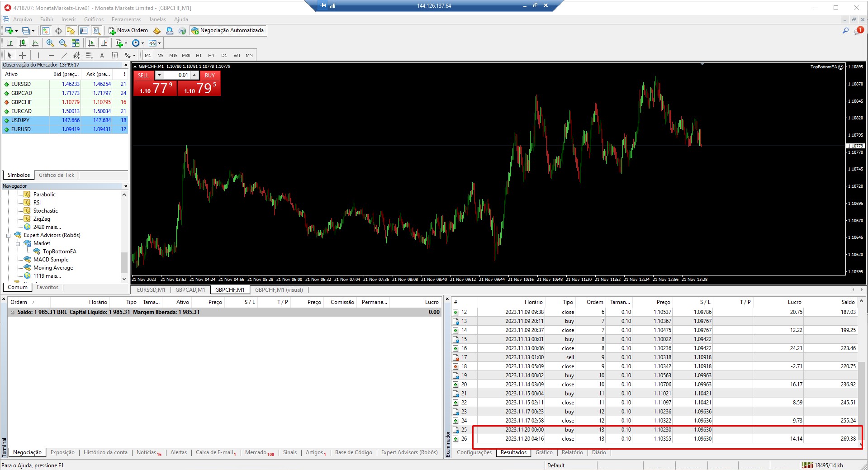This screenshot has height=470, width=868.
Task: Tile chart windows
Action: pos(76,43)
